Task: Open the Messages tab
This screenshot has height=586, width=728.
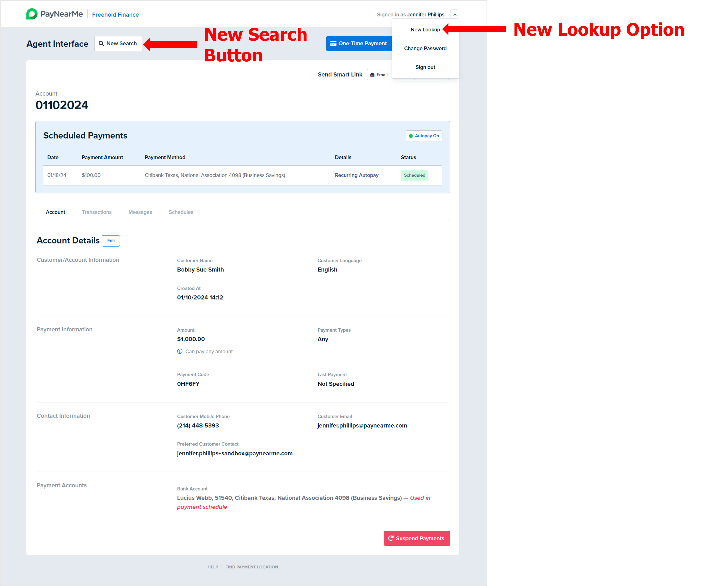Action: (x=140, y=212)
